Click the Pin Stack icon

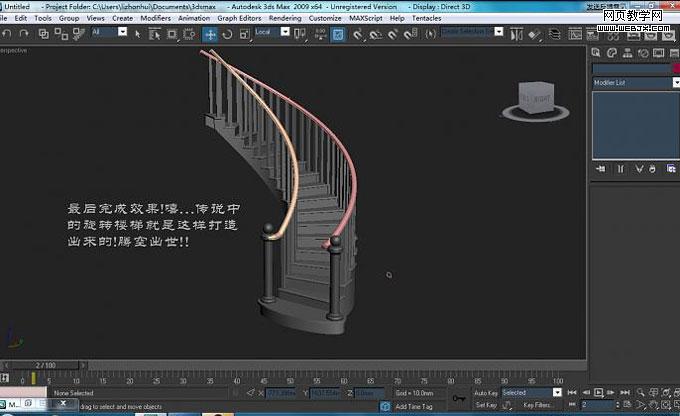click(601, 169)
